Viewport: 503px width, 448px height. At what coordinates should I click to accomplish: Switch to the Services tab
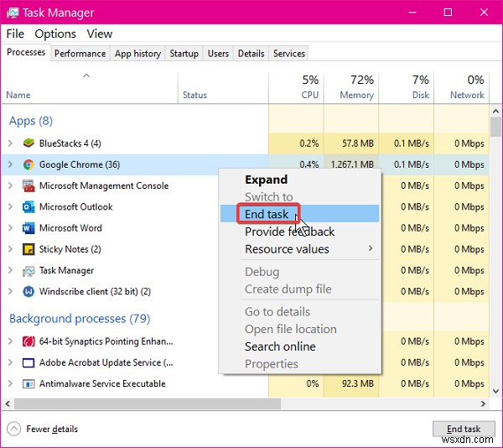[289, 54]
